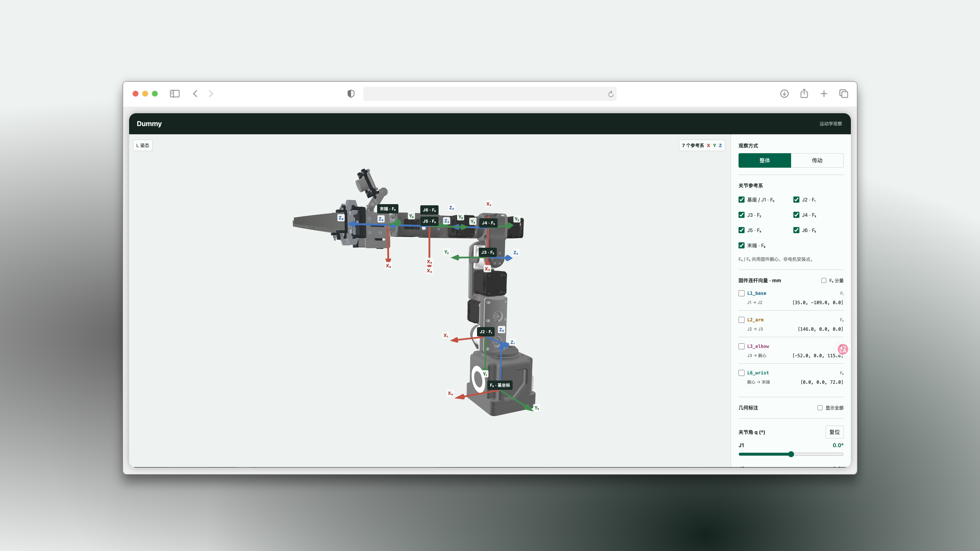
Task: Enable the 显示全部 geometry annotation checkbox
Action: click(820, 408)
